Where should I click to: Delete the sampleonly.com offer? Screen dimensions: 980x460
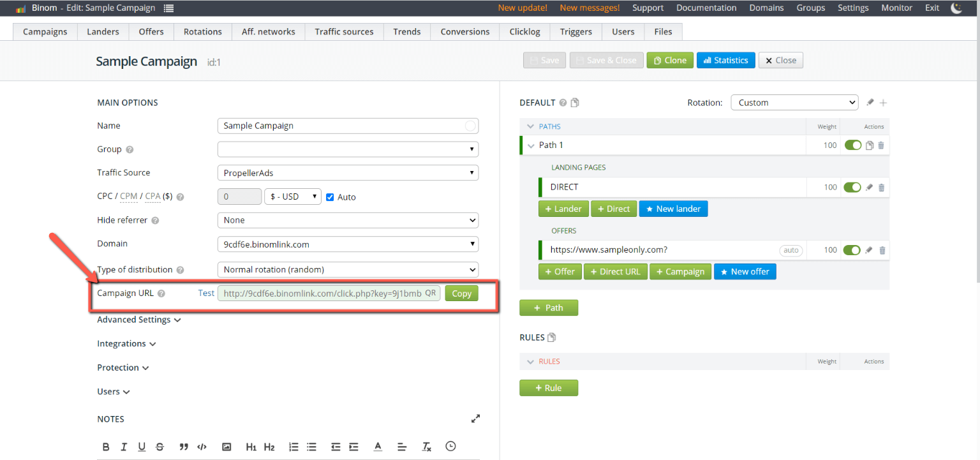(882, 250)
